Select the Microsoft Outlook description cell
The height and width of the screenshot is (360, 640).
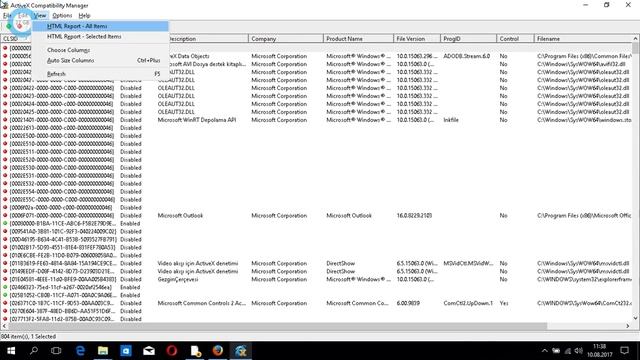point(180,216)
